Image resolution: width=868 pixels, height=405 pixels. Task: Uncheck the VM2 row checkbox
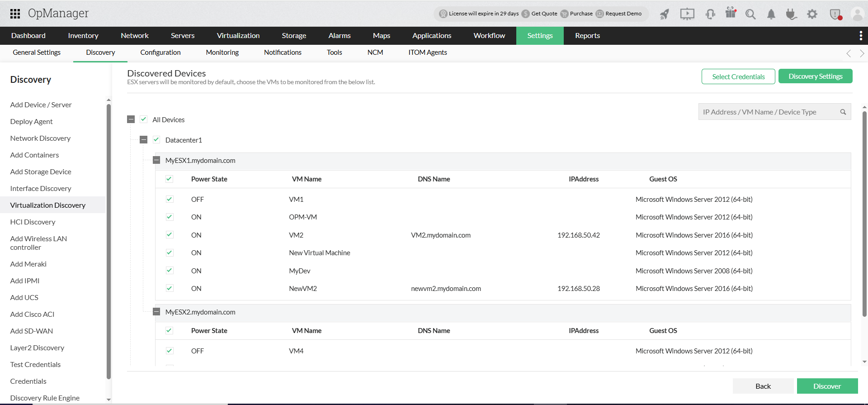coord(170,235)
